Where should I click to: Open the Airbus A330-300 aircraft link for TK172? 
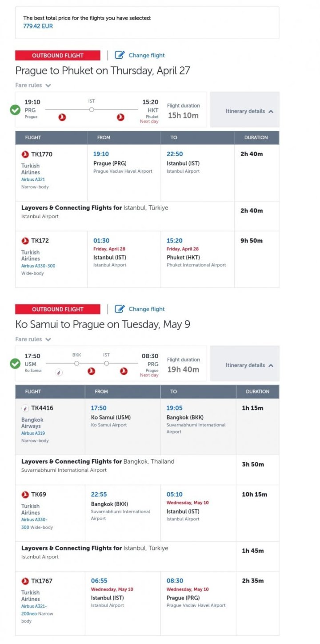38,266
